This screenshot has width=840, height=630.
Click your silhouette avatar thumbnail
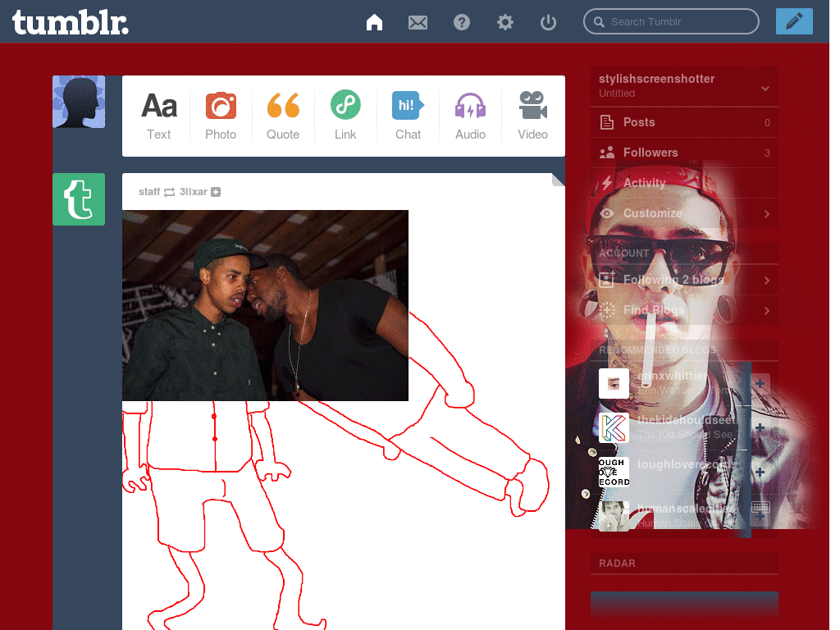(79, 102)
